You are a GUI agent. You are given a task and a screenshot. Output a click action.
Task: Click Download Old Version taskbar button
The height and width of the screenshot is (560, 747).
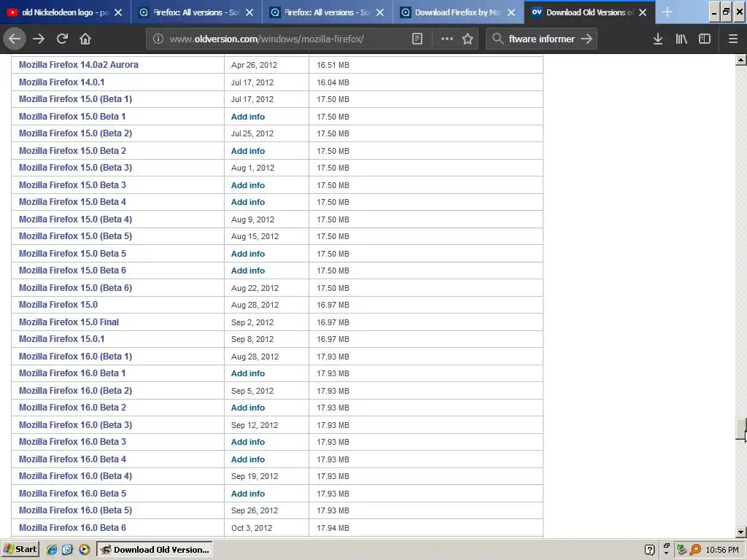(155, 550)
